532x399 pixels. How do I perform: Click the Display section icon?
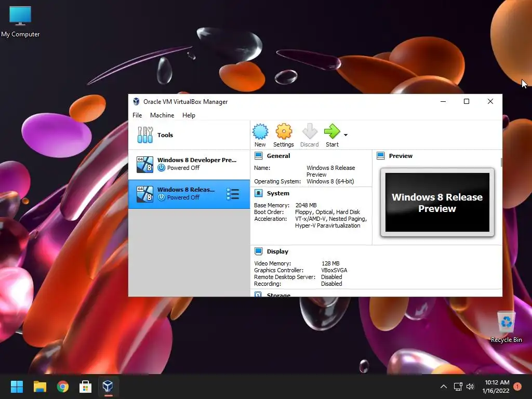pos(259,251)
